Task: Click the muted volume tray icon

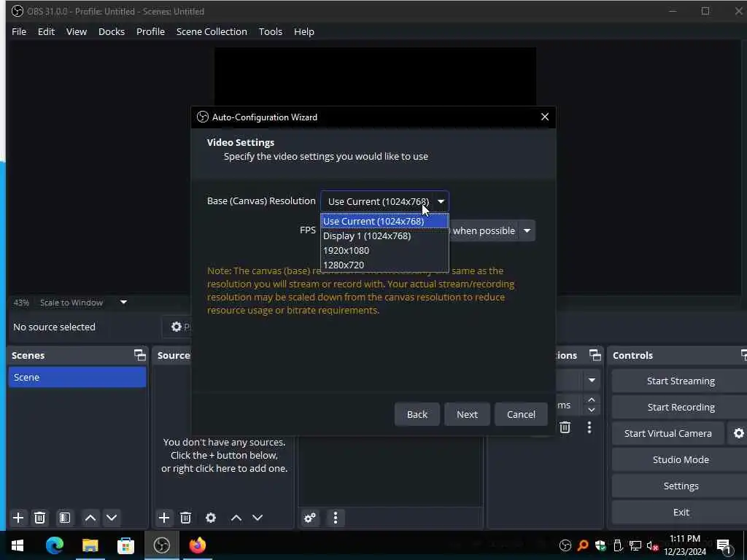Action: point(653,545)
